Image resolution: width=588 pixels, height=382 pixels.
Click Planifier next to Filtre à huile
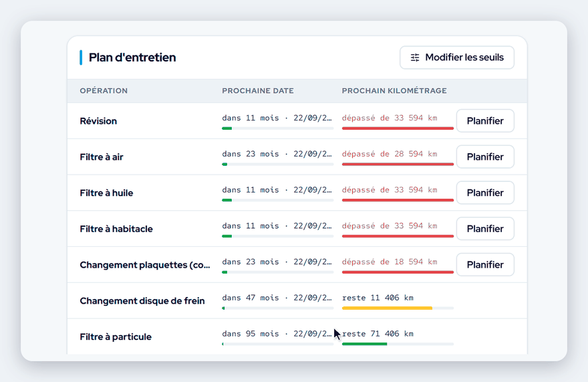pos(485,193)
